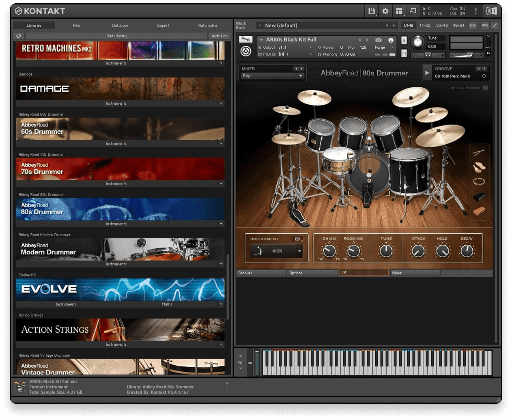Open instrument info via the i icon
Screen dimensions: 512x420
click(x=392, y=40)
